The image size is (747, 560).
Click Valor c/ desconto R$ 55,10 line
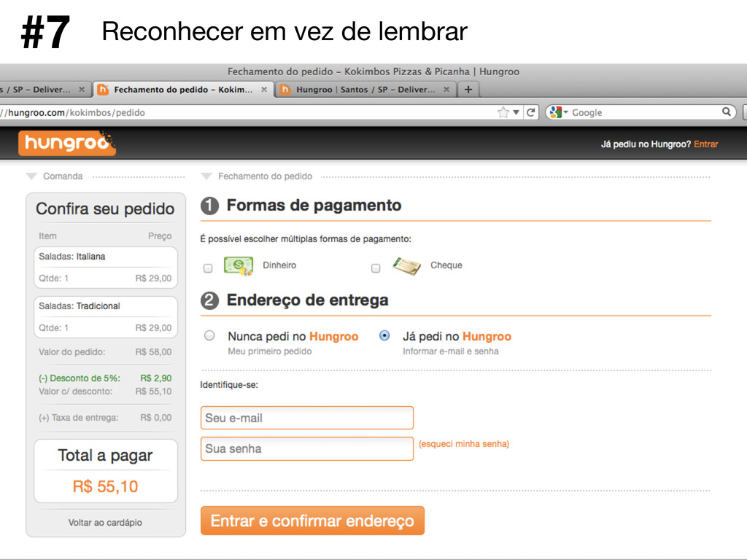[105, 392]
